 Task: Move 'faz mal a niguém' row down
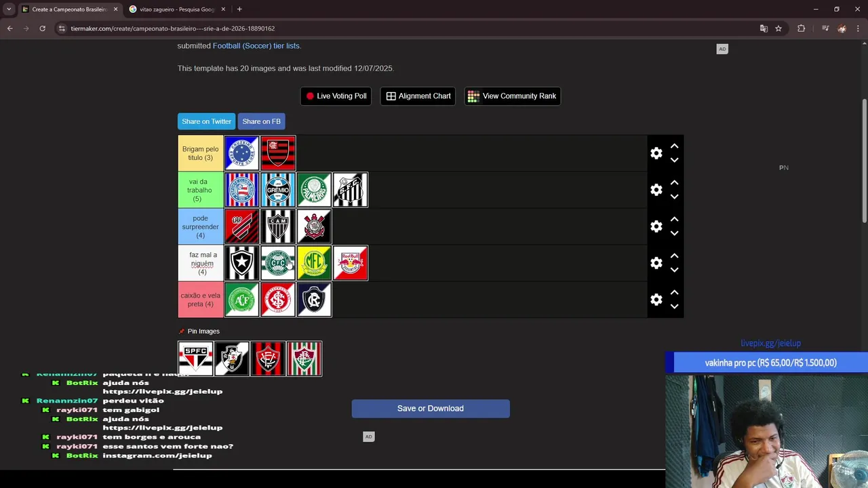point(675,270)
